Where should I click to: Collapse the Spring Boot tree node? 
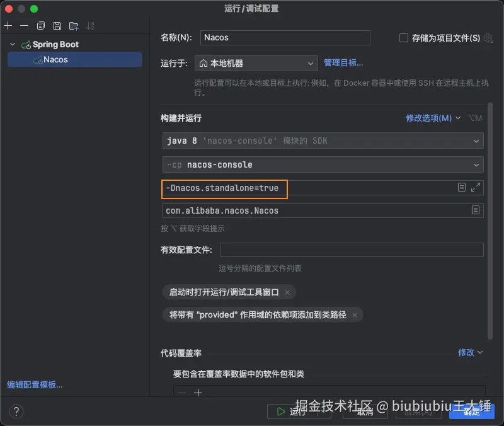[x=13, y=44]
